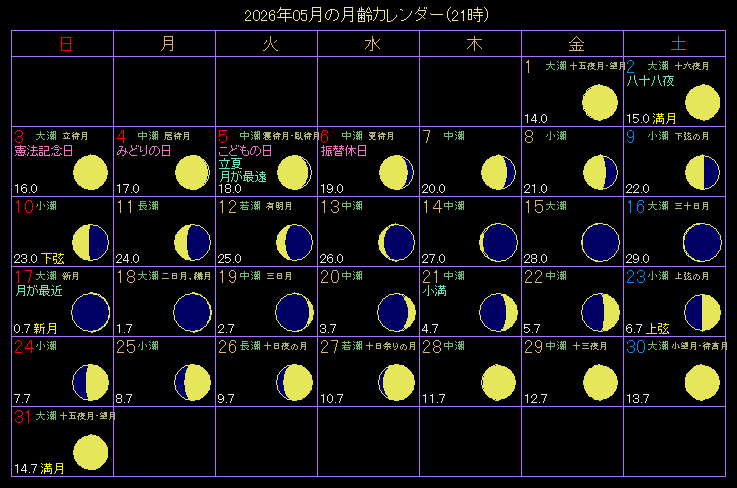The height and width of the screenshot is (488, 737).
Task: Click the crescent moon icon on May 20
Action: coord(397,312)
